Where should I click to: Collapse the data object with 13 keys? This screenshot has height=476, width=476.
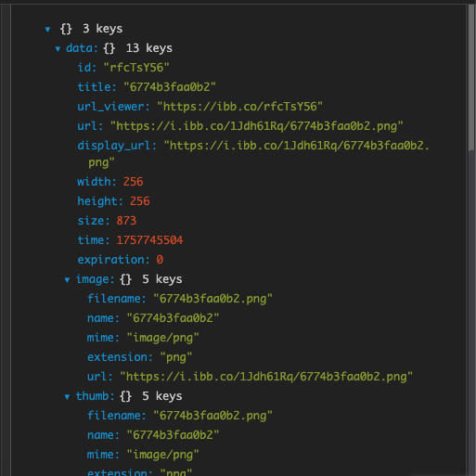click(58, 49)
